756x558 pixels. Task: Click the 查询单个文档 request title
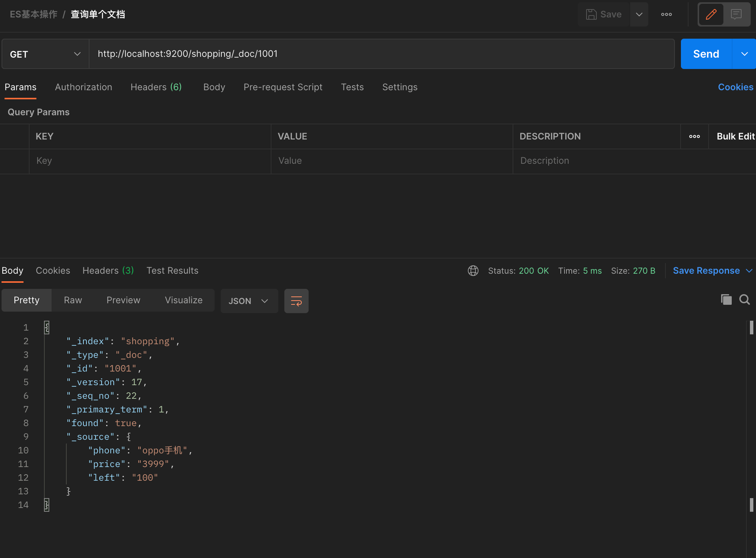point(98,14)
